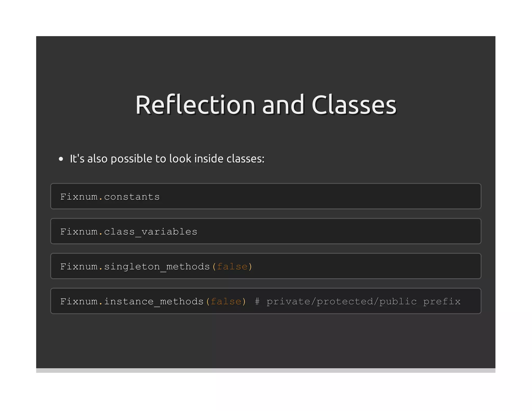
Task: Click the word "prefix" in the comment
Action: point(442,301)
